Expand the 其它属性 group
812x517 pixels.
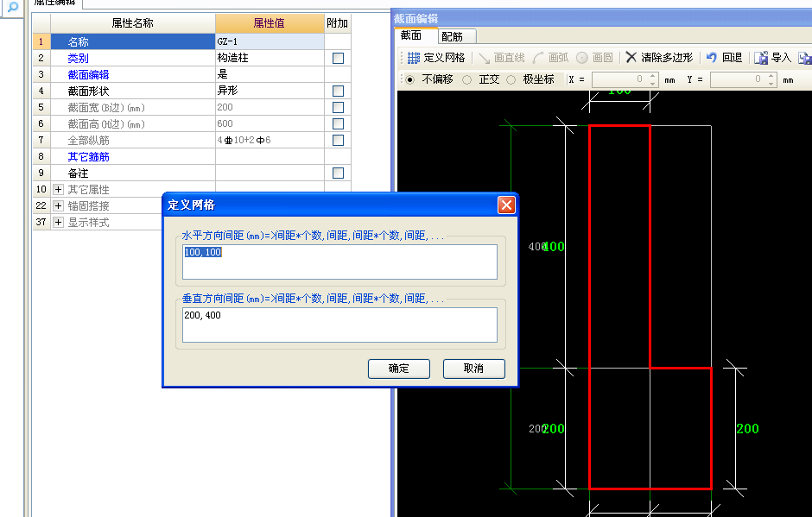(x=58, y=189)
